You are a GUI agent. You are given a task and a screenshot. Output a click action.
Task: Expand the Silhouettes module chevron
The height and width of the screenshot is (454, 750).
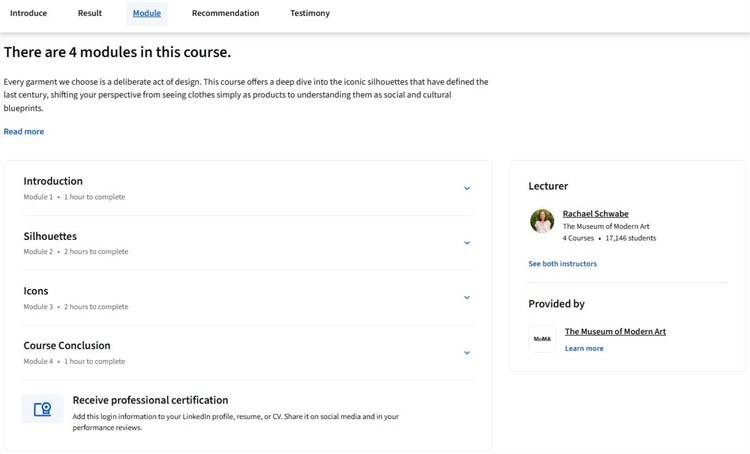pyautogui.click(x=467, y=243)
